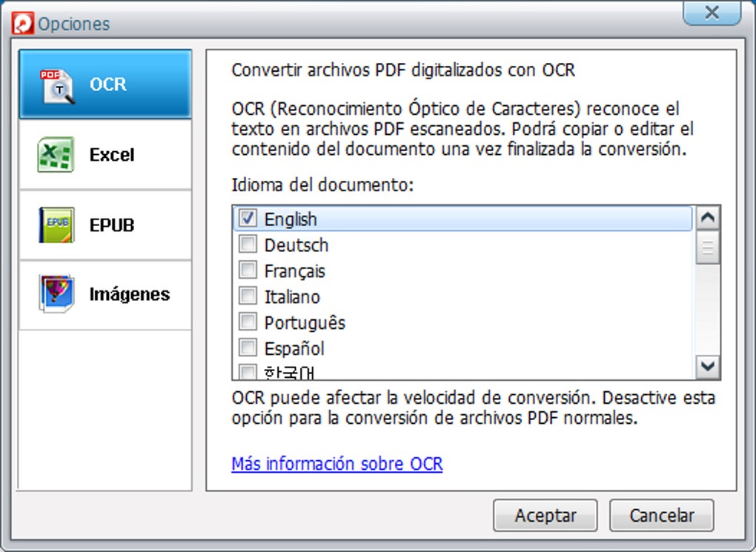Click the OCR magnifier PDF icon
This screenshot has width=756, height=552.
[57, 85]
